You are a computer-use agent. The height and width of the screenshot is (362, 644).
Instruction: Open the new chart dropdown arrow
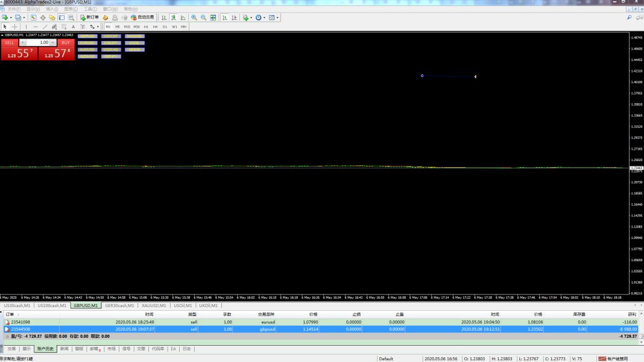10,17
